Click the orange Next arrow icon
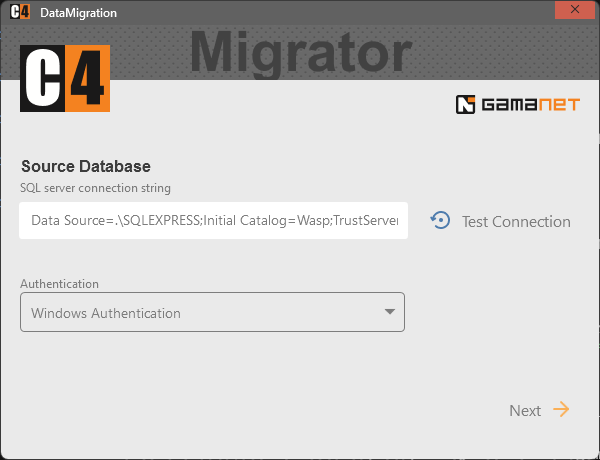600x460 pixels. (x=561, y=409)
